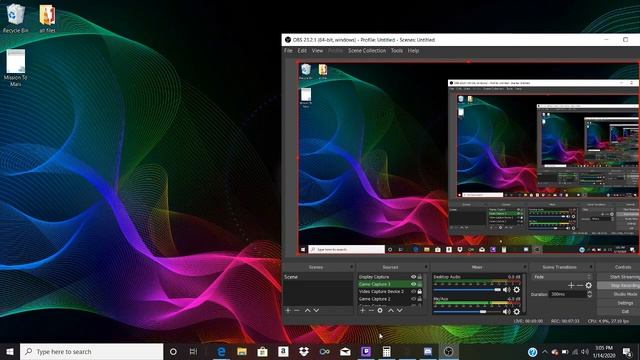Image resolution: width=640 pixels, height=360 pixels.
Task: Toggle visibility of Video Capture Device 2
Action: point(413,291)
